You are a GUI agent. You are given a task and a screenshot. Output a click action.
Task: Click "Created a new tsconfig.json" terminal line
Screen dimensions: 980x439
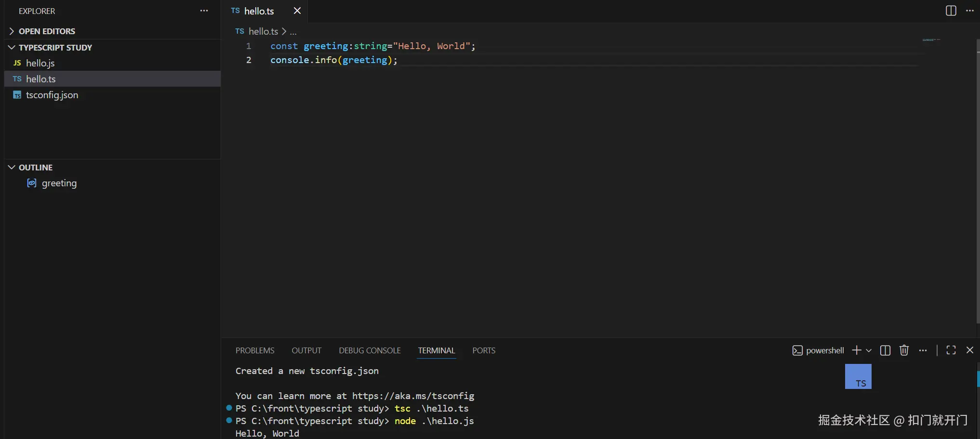pyautogui.click(x=307, y=371)
